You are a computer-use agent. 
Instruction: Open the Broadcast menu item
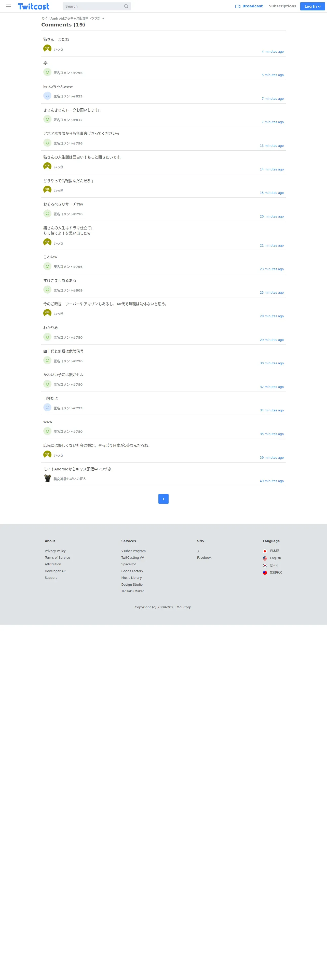click(x=249, y=6)
